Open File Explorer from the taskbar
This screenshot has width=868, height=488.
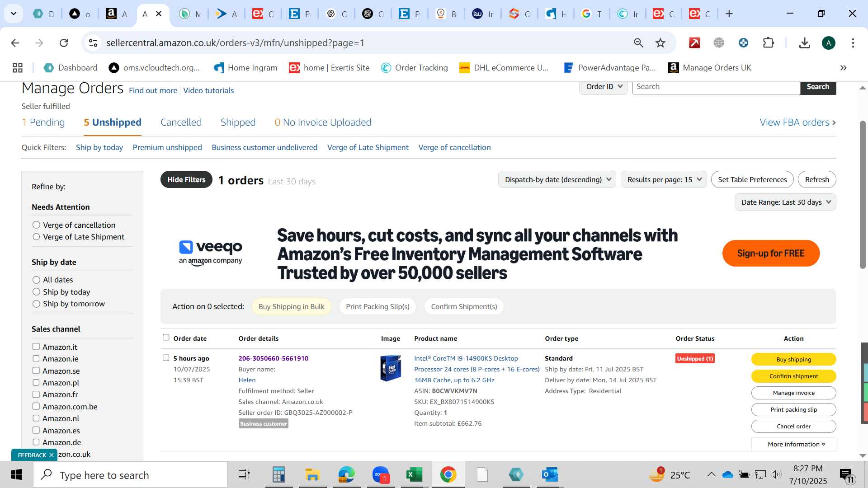312,475
